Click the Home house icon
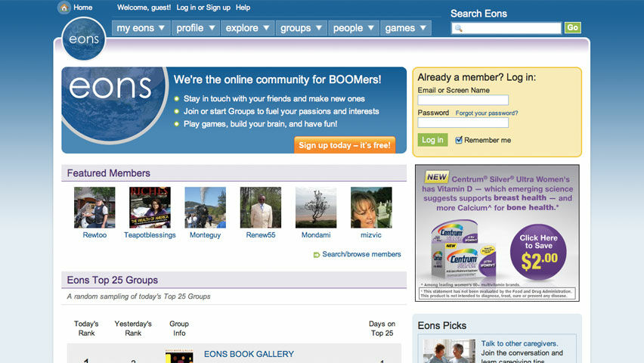644x363 pixels. point(63,8)
